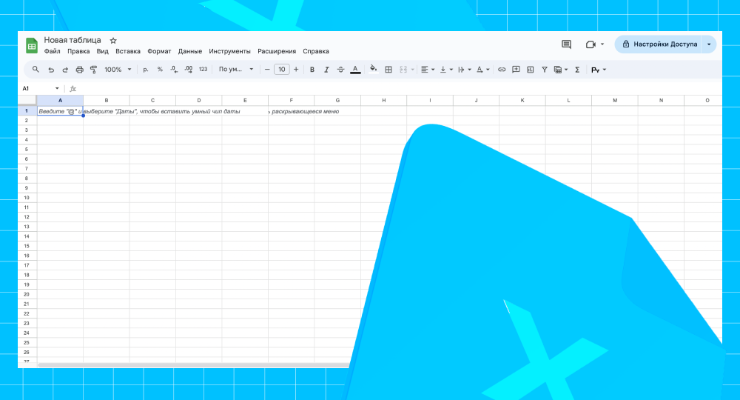
Task: Toggle bold formatting
Action: pos(312,70)
